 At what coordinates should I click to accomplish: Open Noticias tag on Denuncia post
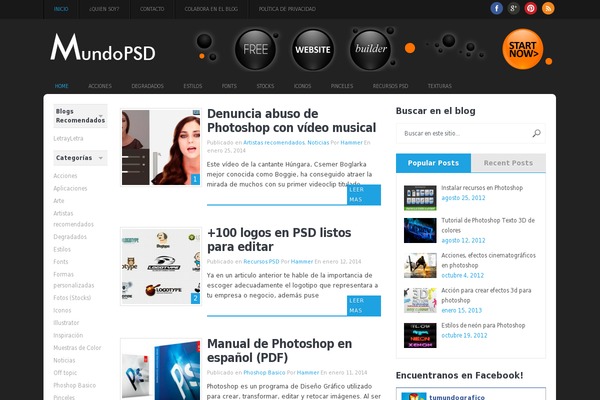point(318,142)
